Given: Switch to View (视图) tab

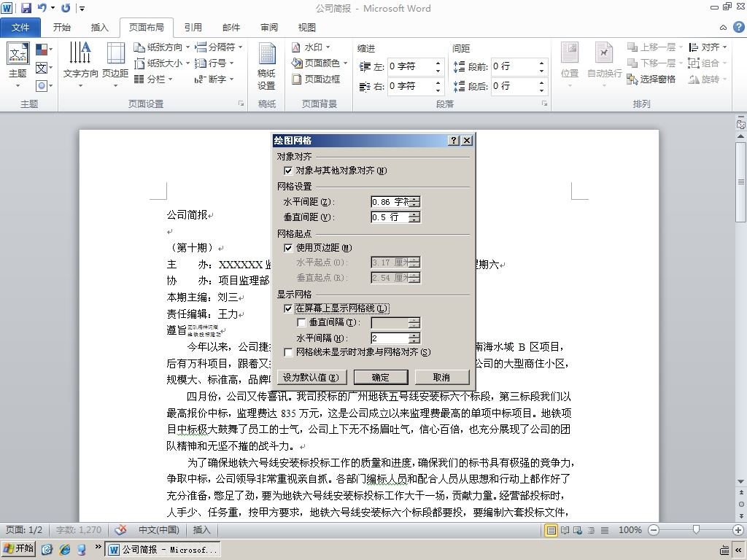Looking at the screenshot, I should coord(307,28).
